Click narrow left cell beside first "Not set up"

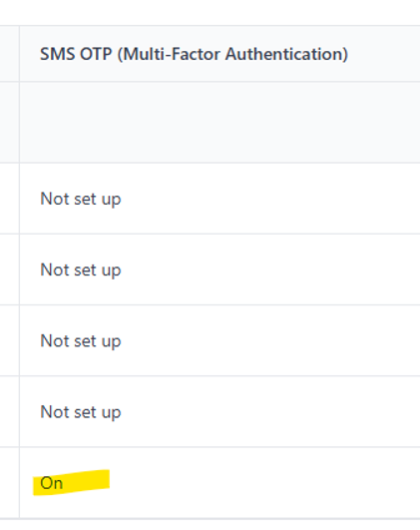pyautogui.click(x=9, y=199)
